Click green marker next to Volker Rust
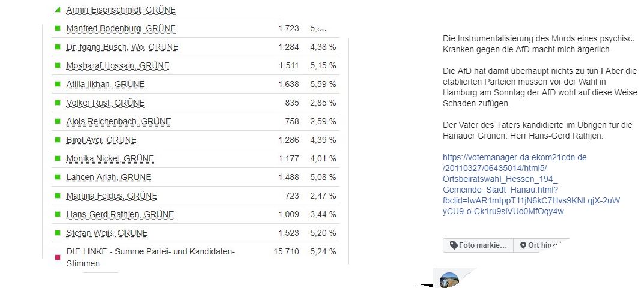This screenshot has width=644, height=288. pyautogui.click(x=58, y=103)
